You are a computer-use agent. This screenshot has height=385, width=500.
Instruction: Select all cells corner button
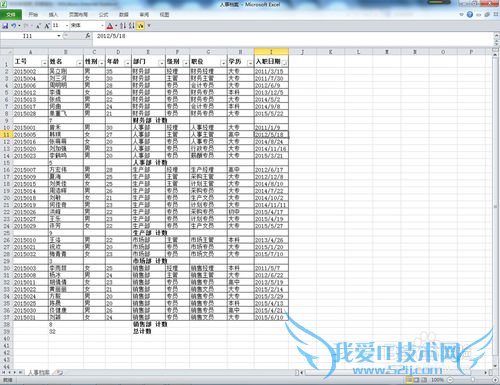[x=7, y=52]
